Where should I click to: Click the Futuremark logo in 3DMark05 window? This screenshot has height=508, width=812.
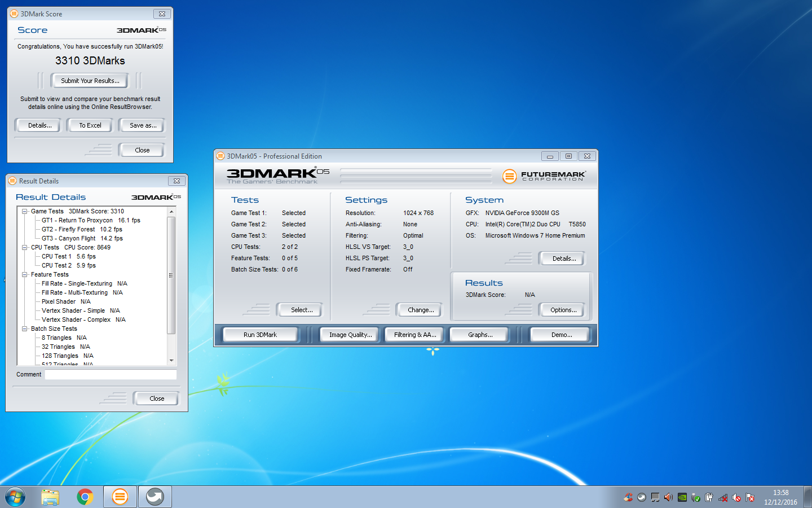coord(544,176)
